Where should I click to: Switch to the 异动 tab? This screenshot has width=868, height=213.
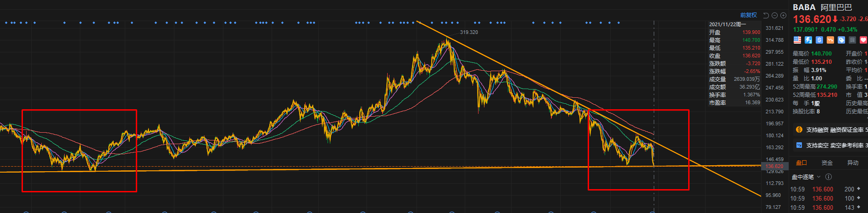(x=853, y=163)
